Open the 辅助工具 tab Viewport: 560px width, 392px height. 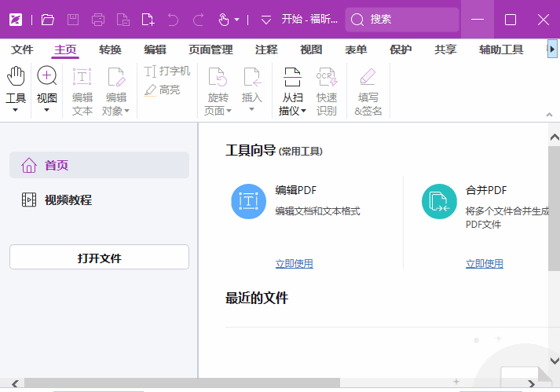[501, 49]
